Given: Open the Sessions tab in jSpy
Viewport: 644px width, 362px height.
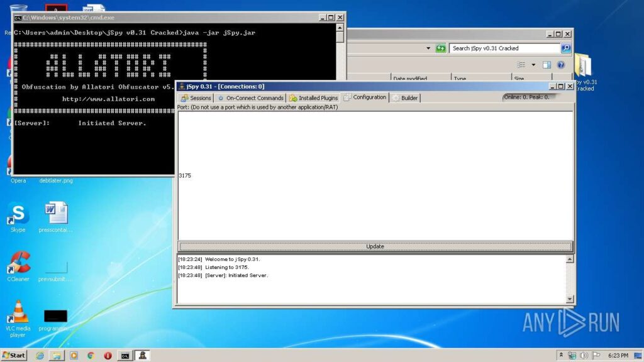Looking at the screenshot, I should pyautogui.click(x=196, y=97).
